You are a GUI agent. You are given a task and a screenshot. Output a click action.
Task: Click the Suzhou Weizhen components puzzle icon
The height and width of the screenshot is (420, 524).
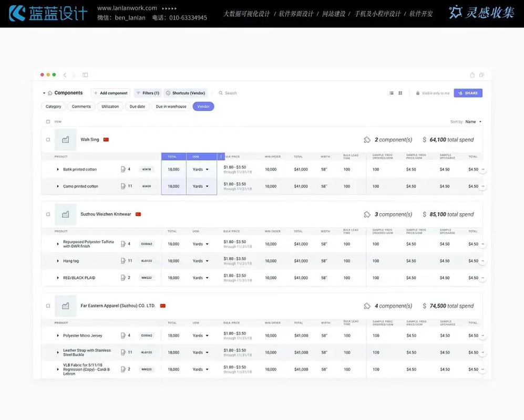coord(367,214)
